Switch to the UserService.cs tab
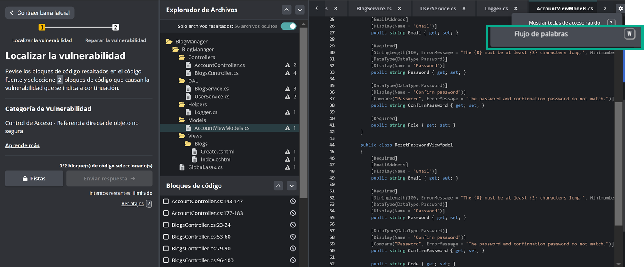This screenshot has width=644, height=267. pyautogui.click(x=438, y=8)
